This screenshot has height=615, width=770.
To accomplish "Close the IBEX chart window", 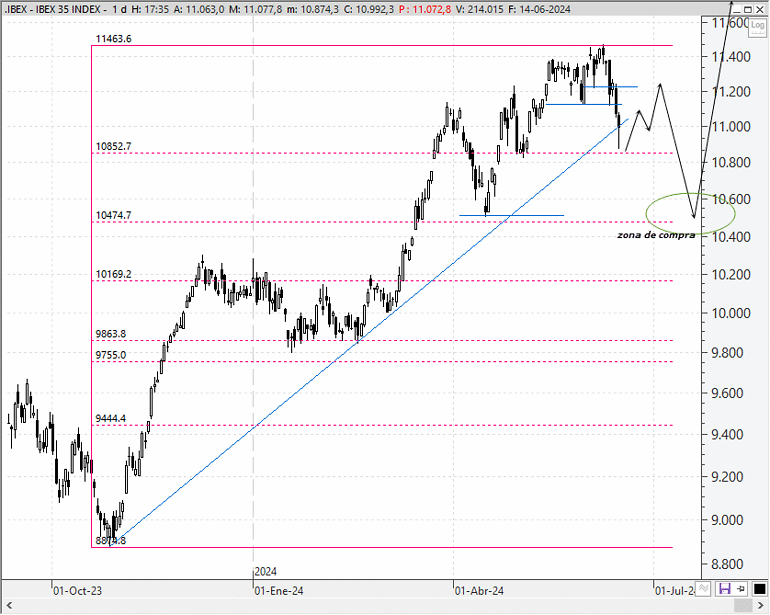I will 760,9.
